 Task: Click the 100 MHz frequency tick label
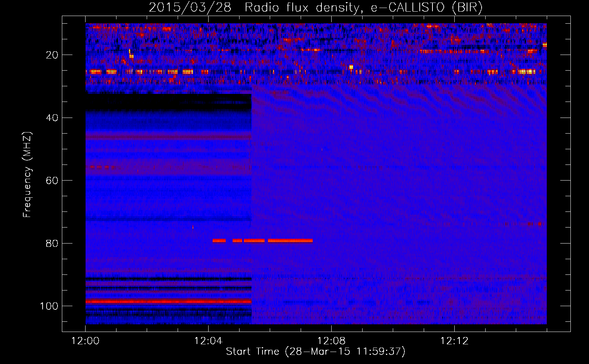pos(49,306)
